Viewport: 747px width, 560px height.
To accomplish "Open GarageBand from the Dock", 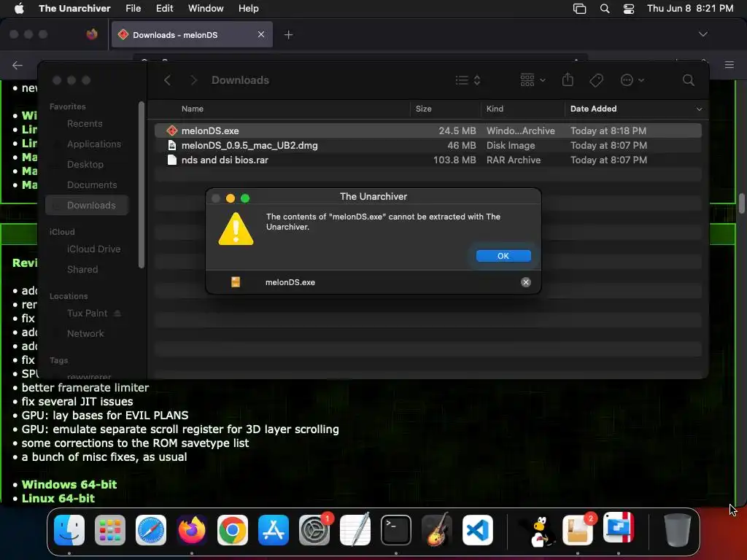I will pos(437,529).
